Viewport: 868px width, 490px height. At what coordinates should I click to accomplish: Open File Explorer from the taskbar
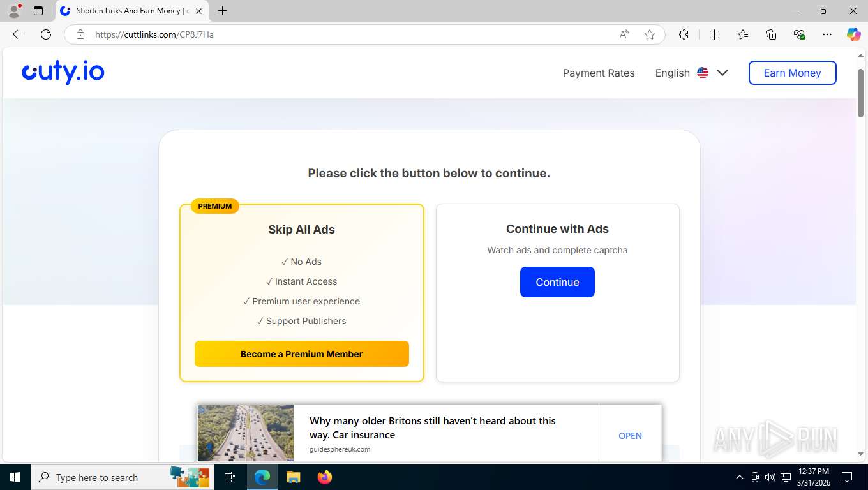click(293, 477)
